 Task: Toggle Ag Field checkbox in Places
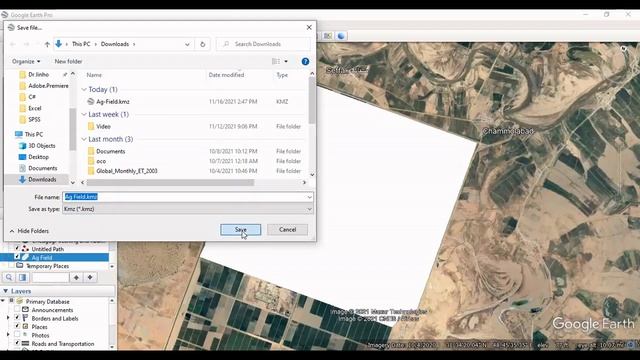pyautogui.click(x=17, y=257)
